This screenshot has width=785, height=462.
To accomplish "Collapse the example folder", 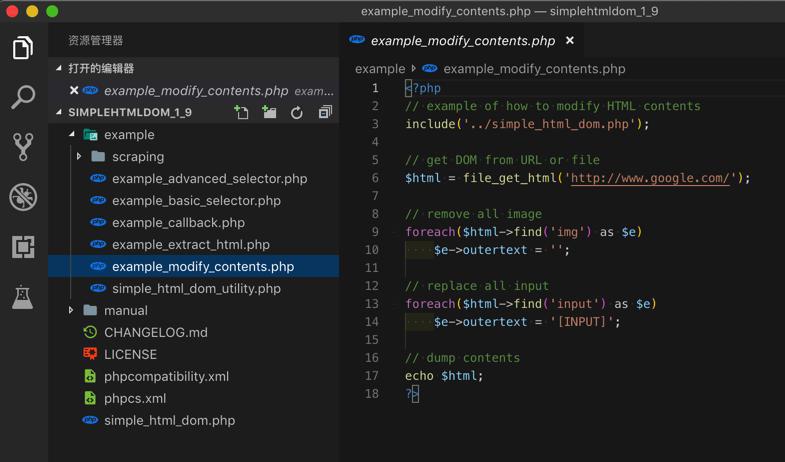I will click(72, 135).
